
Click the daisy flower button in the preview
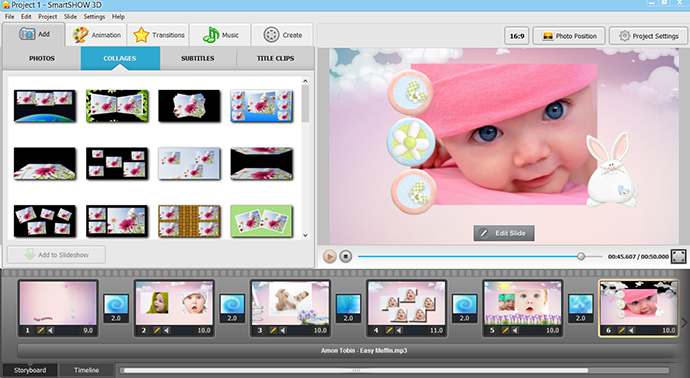411,141
